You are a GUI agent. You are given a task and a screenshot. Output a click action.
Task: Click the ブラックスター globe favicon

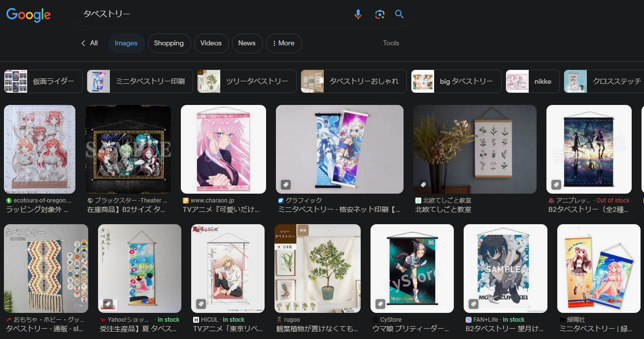coord(90,201)
